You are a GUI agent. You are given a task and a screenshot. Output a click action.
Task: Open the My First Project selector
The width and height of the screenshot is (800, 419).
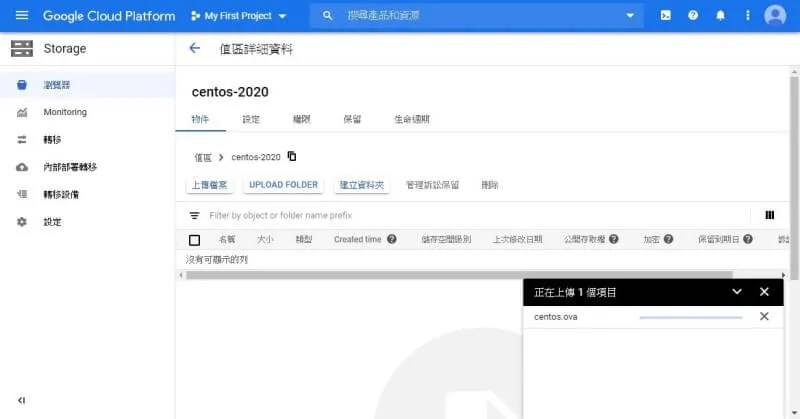pyautogui.click(x=238, y=16)
